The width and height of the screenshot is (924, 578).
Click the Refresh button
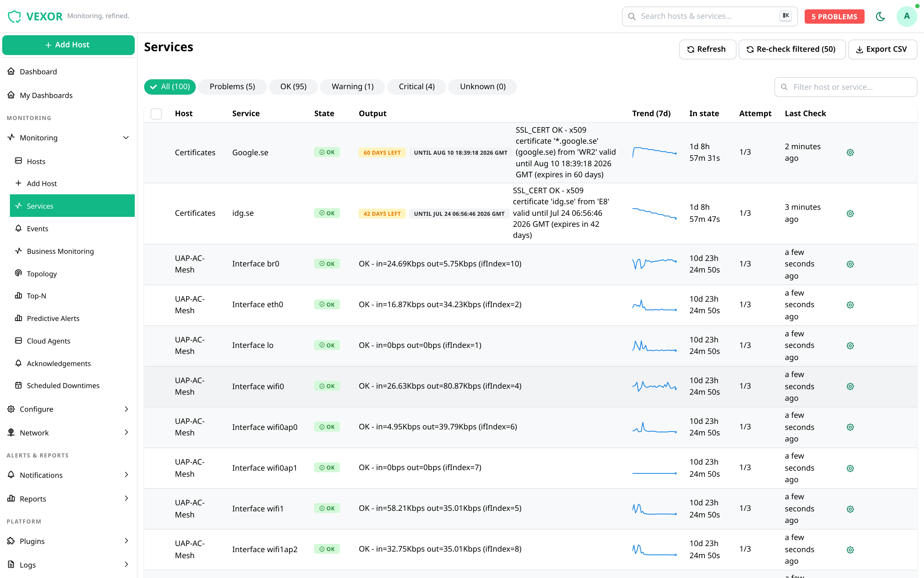[x=707, y=49]
